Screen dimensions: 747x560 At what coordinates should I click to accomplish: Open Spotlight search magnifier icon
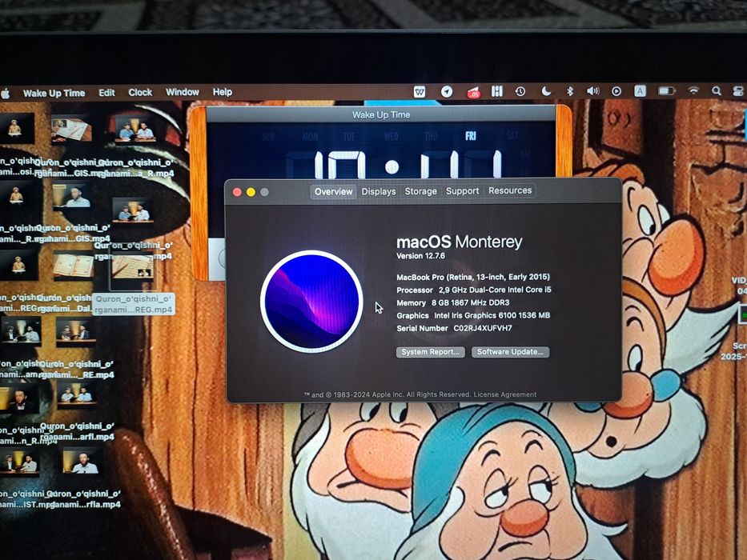(716, 90)
